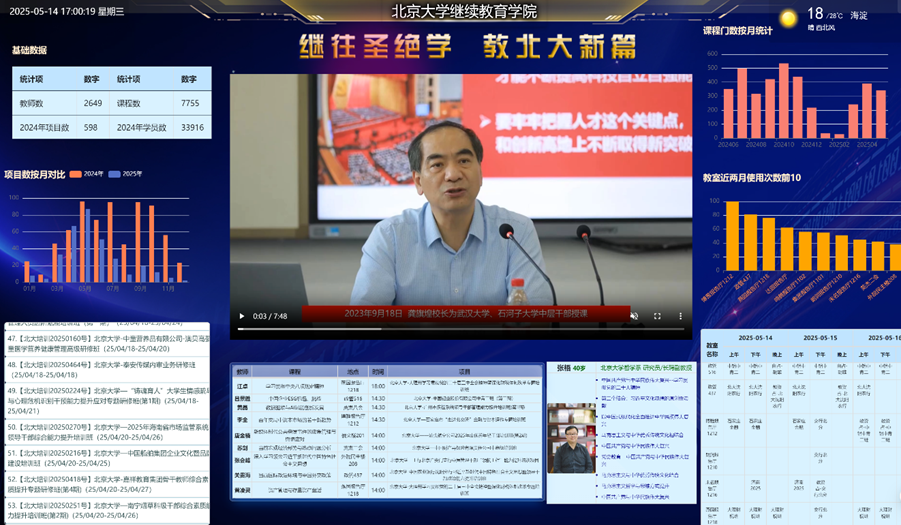Click the date and time at top left
Viewport: 901px width, 525px height.
(x=67, y=11)
